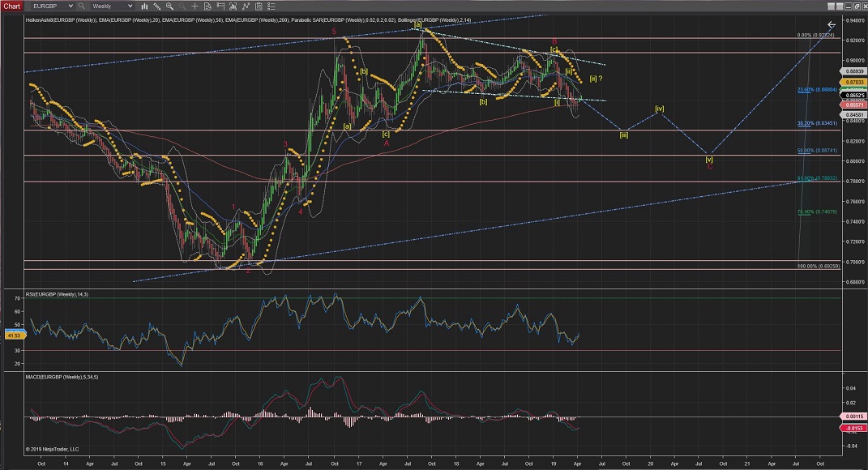Click the zoom out magnifier icon
Screen dimensions: 868x470
pos(182,6)
